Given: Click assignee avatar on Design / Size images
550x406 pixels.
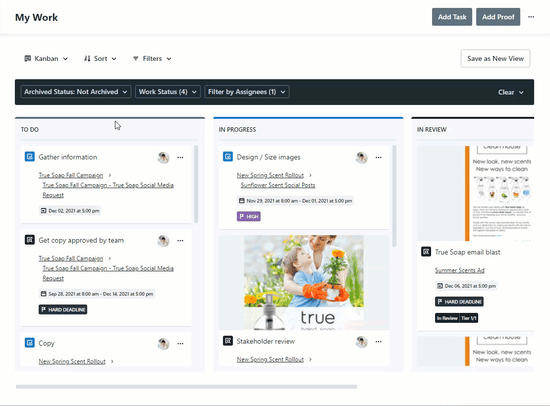Looking at the screenshot, I should point(362,158).
